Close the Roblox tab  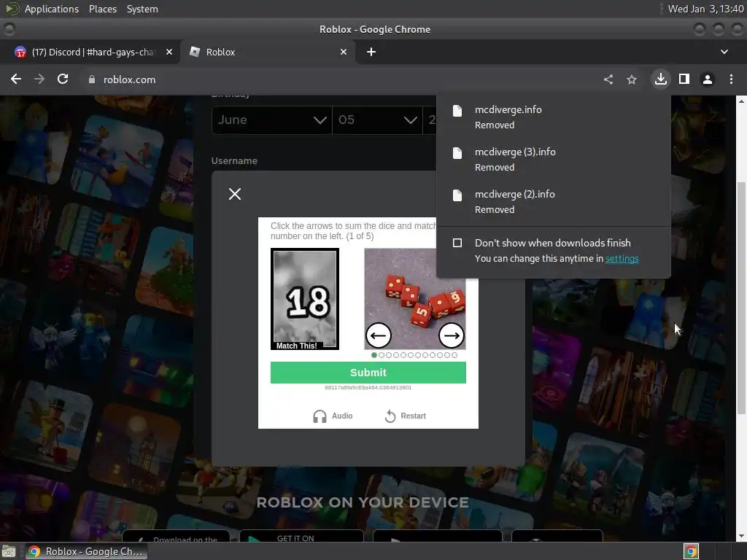click(x=344, y=52)
